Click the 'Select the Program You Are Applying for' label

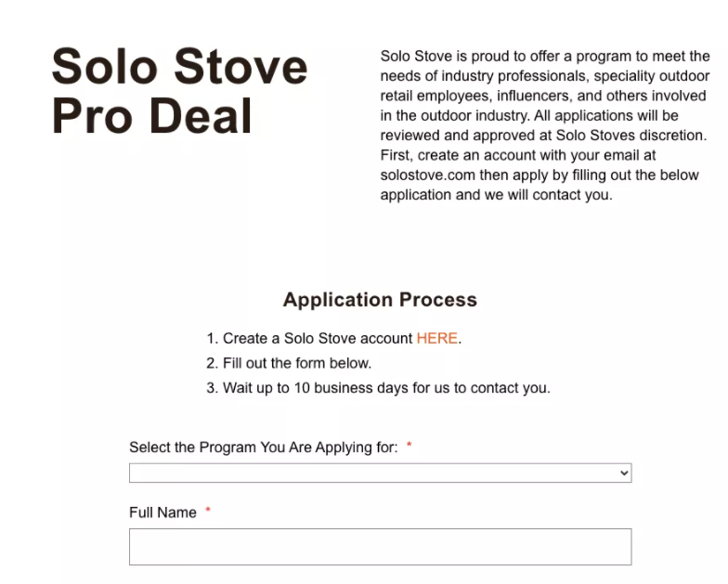[263, 448]
